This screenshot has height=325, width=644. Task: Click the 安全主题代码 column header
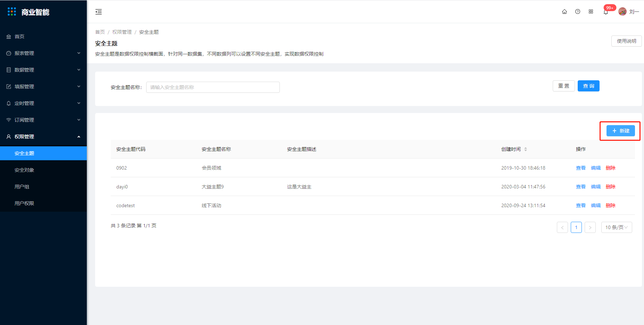[131, 149]
